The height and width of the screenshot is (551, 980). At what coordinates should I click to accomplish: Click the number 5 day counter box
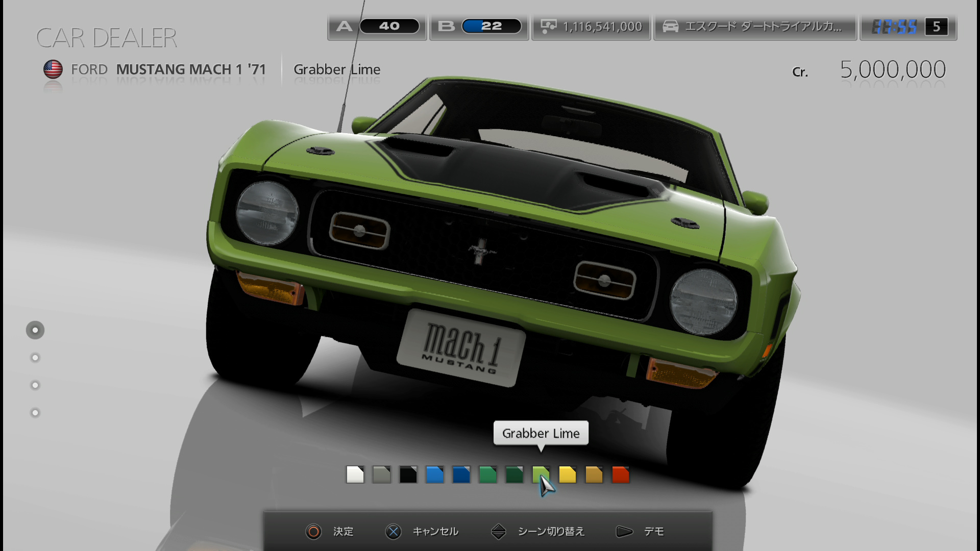(937, 27)
